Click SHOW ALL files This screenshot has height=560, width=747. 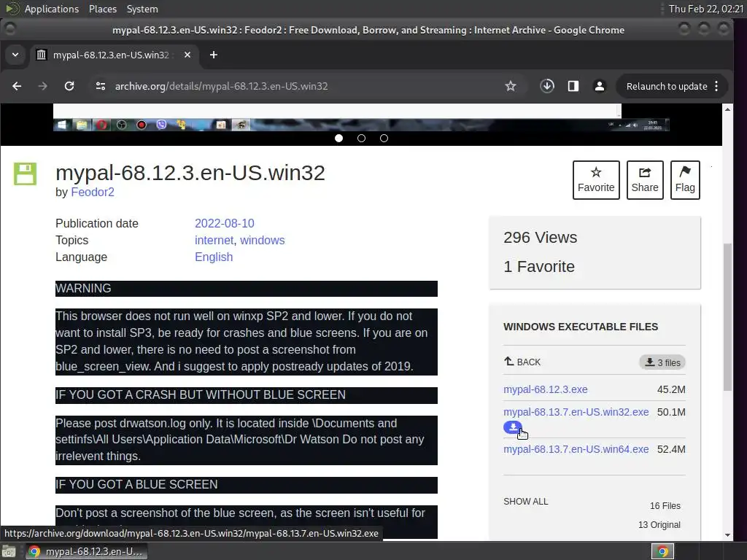click(526, 502)
